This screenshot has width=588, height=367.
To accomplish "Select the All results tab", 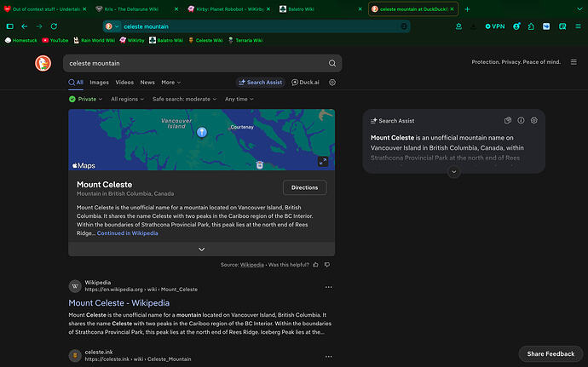I will [x=76, y=83].
